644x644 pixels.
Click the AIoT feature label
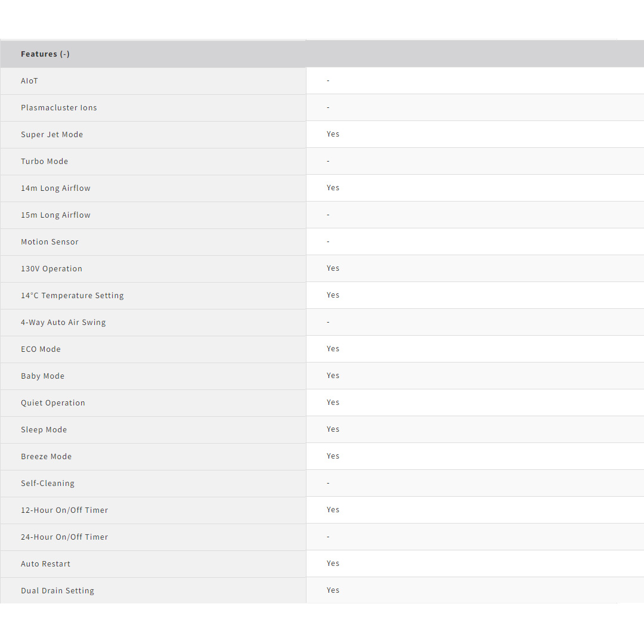point(30,81)
